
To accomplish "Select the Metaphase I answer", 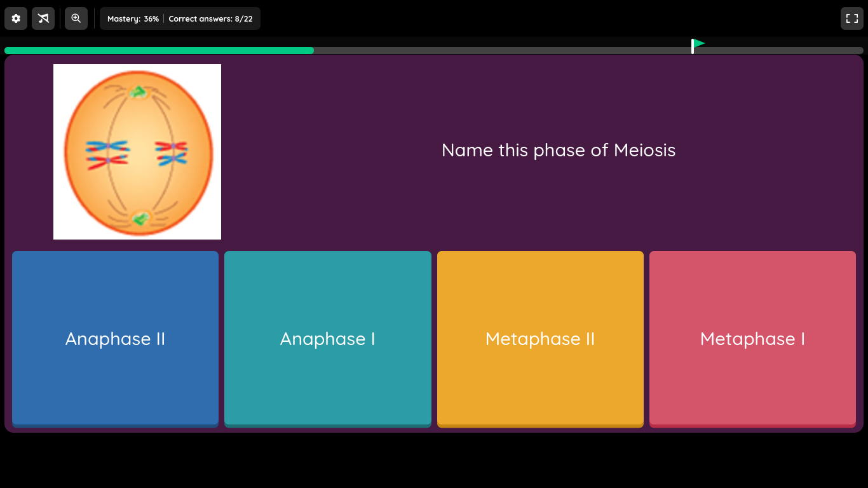I will point(752,339).
